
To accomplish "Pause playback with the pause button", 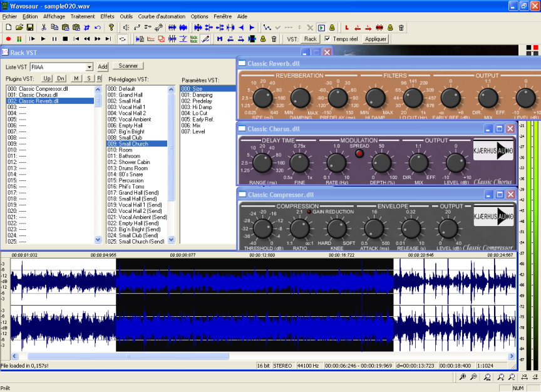I will (54, 39).
